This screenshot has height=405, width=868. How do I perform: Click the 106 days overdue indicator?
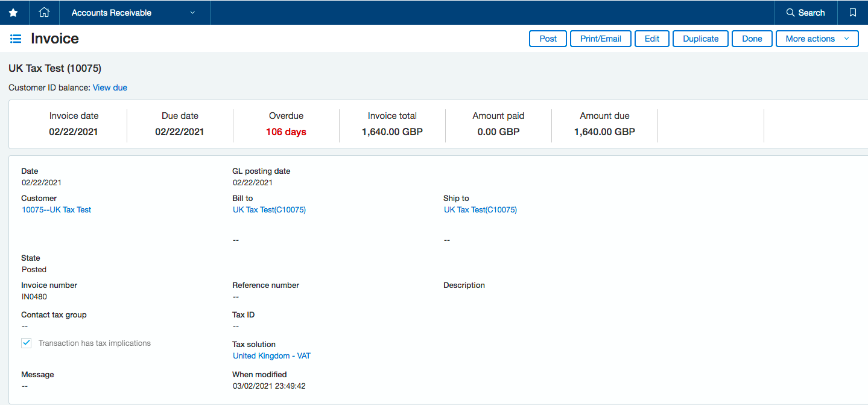point(286,132)
